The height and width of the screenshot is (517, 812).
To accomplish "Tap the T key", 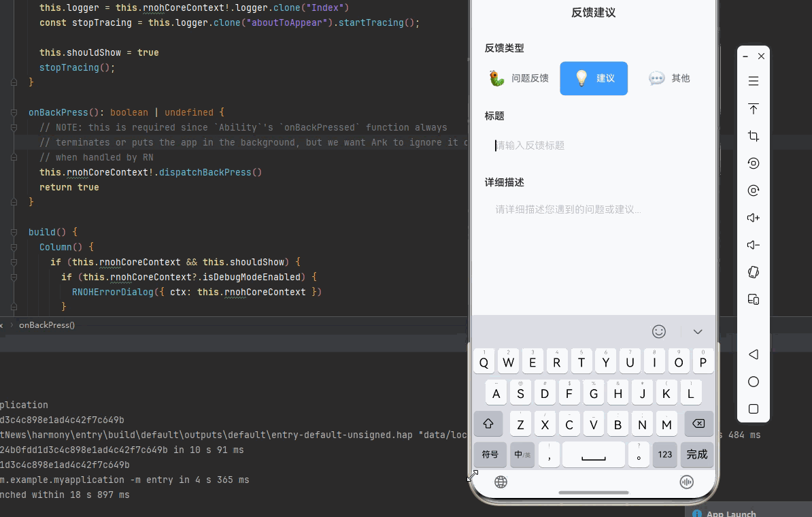I will click(x=581, y=362).
